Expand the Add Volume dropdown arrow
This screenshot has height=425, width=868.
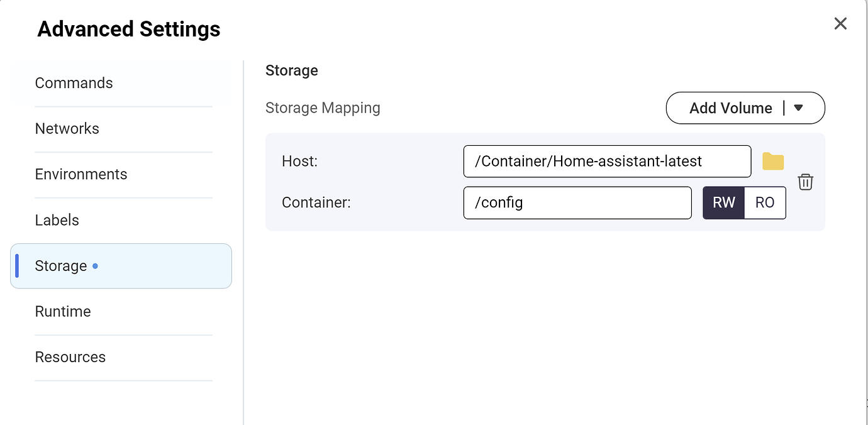pyautogui.click(x=799, y=108)
